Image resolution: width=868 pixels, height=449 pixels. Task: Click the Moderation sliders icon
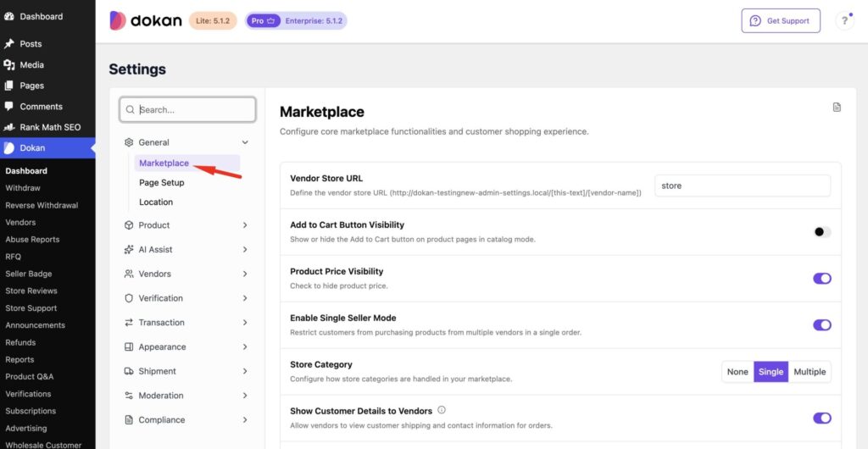pos(129,396)
